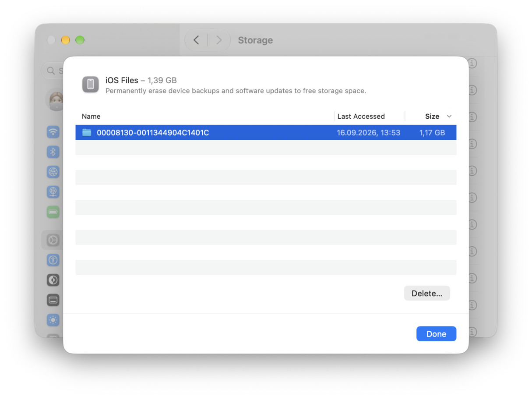
Task: Click the Done button
Action: pyautogui.click(x=436, y=334)
